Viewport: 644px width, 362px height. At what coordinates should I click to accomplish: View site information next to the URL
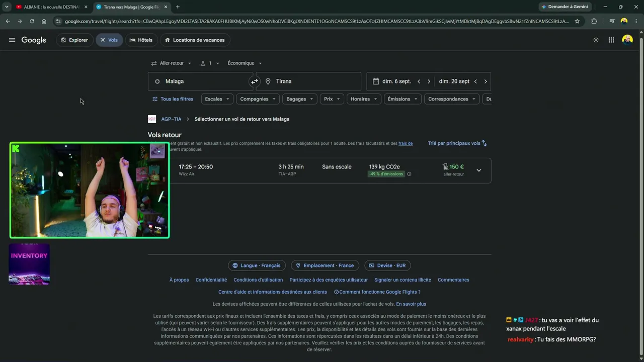pos(58,21)
